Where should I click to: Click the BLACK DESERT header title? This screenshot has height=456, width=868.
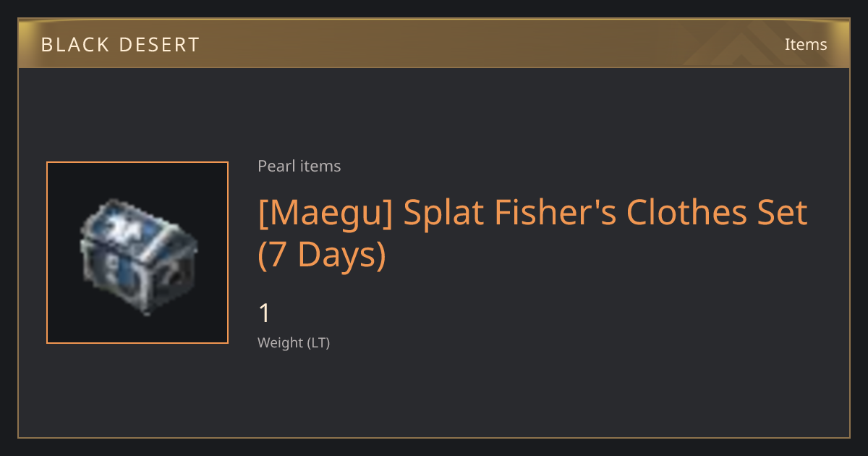[120, 45]
